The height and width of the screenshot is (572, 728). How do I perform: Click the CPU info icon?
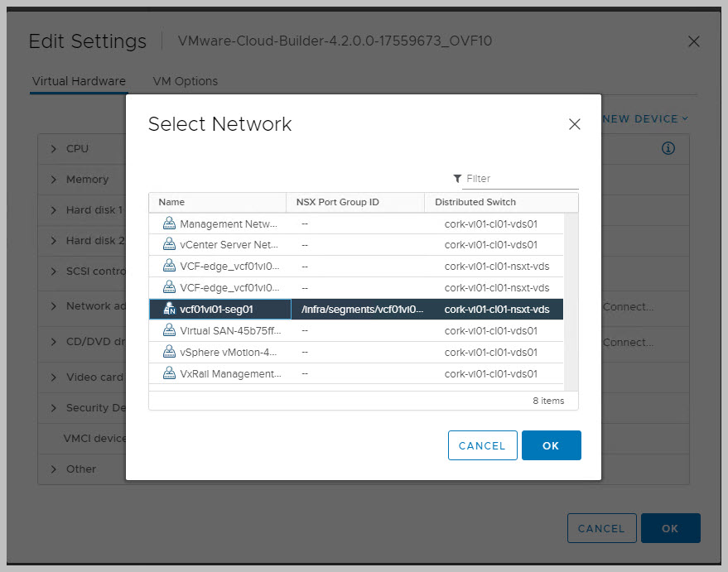point(668,149)
